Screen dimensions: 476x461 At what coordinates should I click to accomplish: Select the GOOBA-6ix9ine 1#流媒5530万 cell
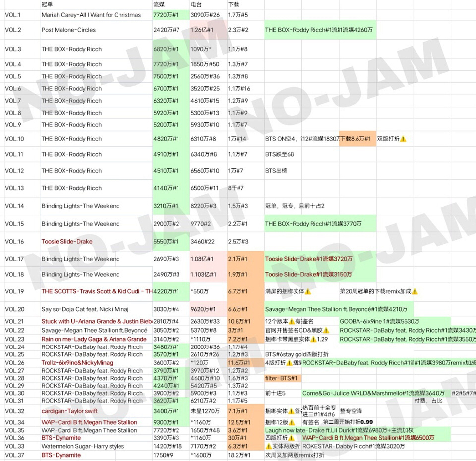coord(395,321)
